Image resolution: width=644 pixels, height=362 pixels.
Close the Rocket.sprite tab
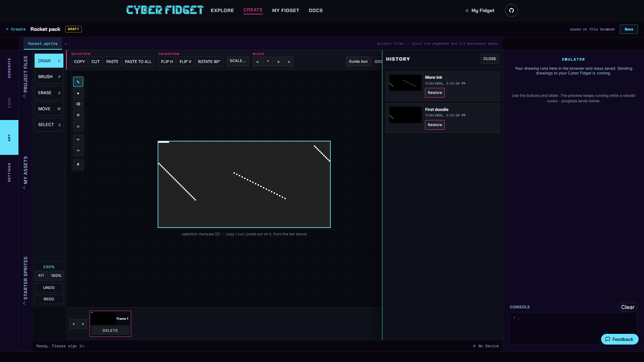pyautogui.click(x=66, y=44)
